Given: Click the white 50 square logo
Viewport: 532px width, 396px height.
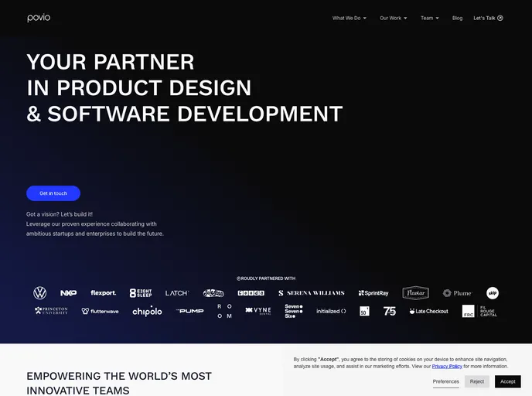Looking at the screenshot, I should (364, 311).
